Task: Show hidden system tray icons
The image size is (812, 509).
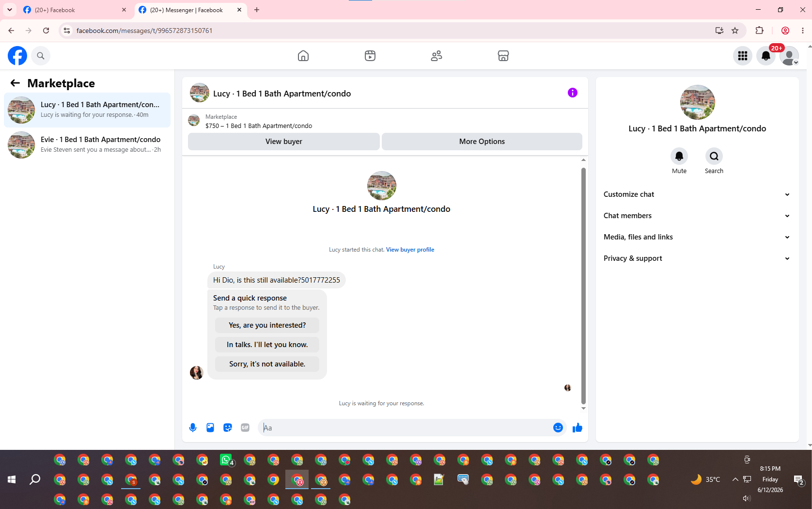Action: [x=735, y=479]
